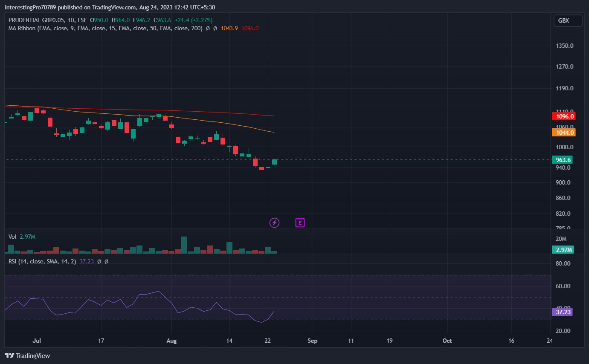Click the 1350.0 price axis label
The width and height of the screenshot is (589, 364).
pyautogui.click(x=565, y=46)
